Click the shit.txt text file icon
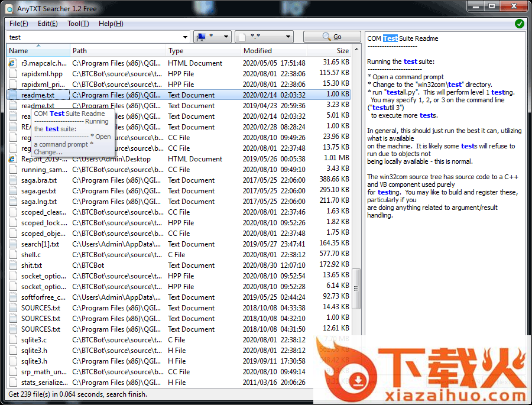532x405 pixels. pos(13,265)
